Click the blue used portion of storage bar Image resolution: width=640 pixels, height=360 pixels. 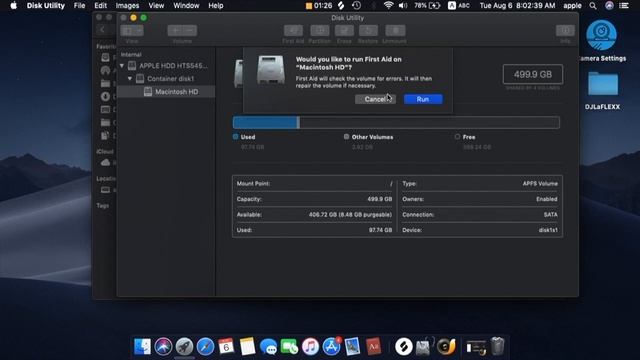(266, 122)
